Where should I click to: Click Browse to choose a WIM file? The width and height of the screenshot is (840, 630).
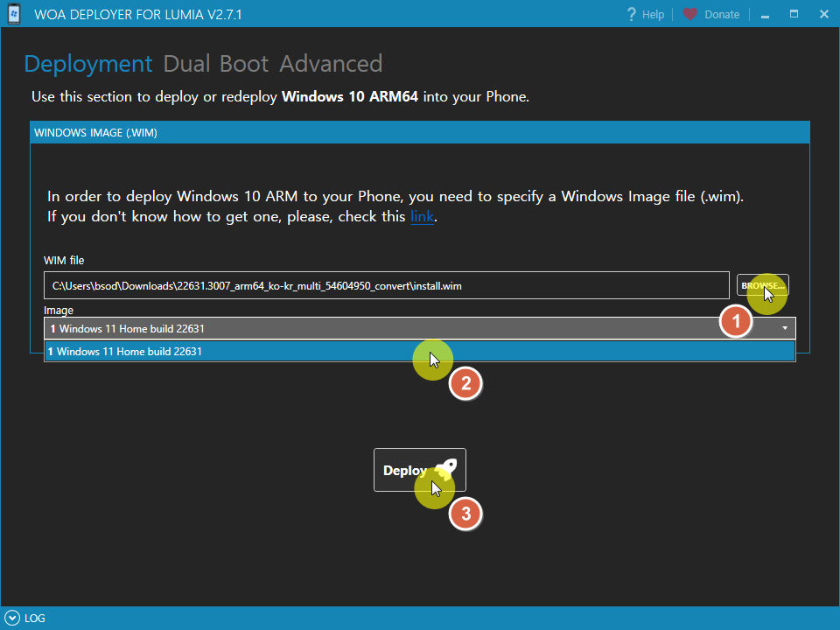(763, 285)
